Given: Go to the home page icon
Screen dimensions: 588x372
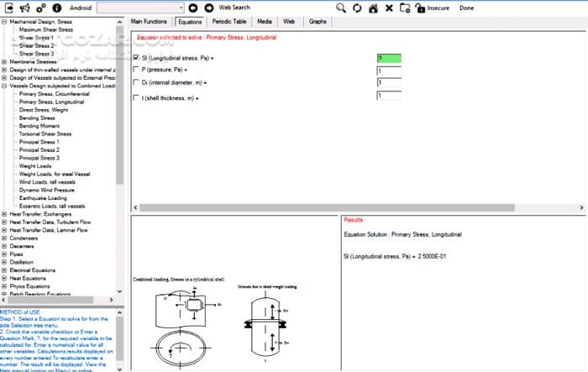Looking at the screenshot, I should 373,8.
